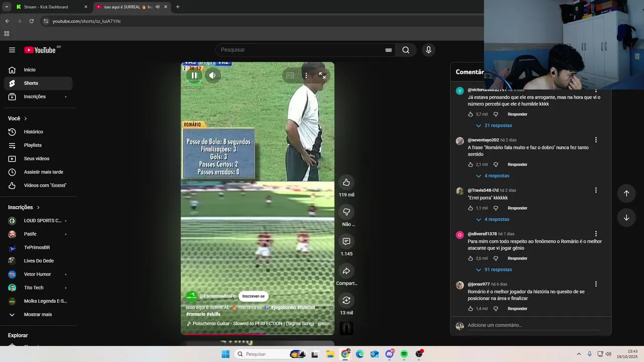644x362 pixels.
Task: Expand the Short to fullscreen
Action: click(x=322, y=75)
